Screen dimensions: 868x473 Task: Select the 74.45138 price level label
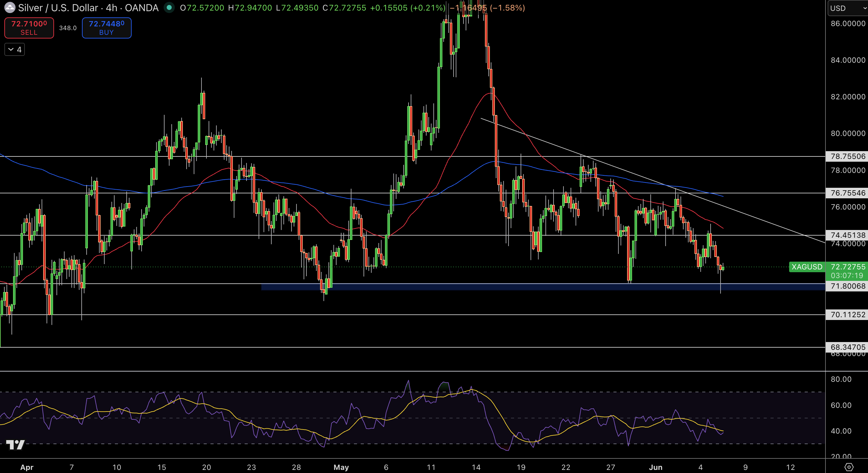click(847, 235)
